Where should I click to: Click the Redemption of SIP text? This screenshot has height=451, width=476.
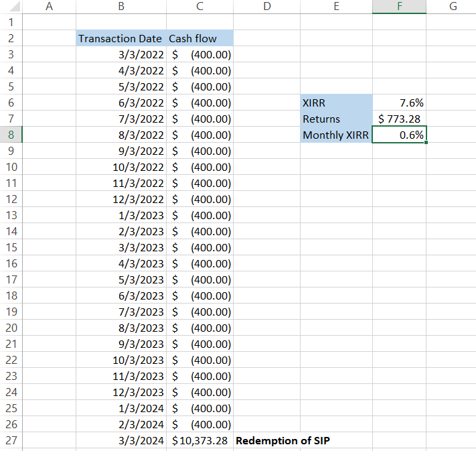point(283,440)
